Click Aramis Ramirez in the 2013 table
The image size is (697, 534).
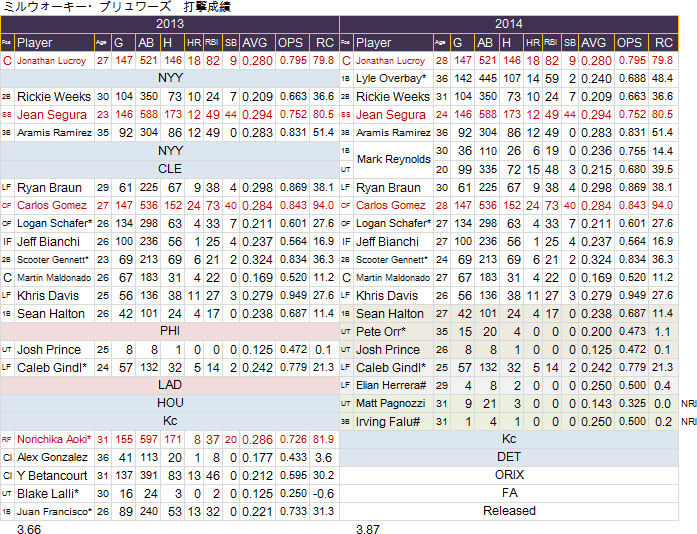pyautogui.click(x=54, y=132)
